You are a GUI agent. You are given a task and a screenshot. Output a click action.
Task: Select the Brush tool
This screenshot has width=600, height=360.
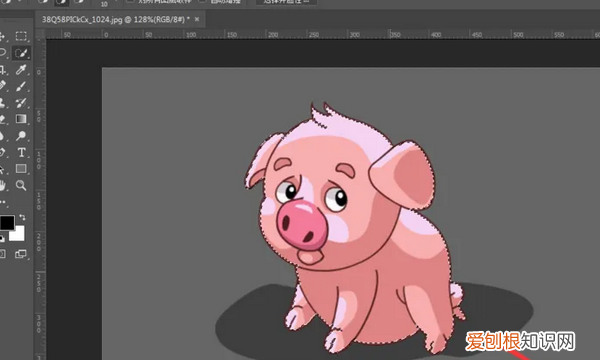point(21,86)
